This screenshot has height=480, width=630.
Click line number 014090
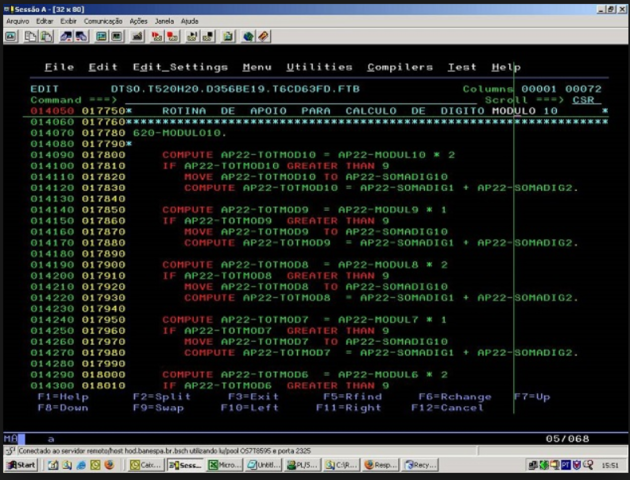coord(52,155)
